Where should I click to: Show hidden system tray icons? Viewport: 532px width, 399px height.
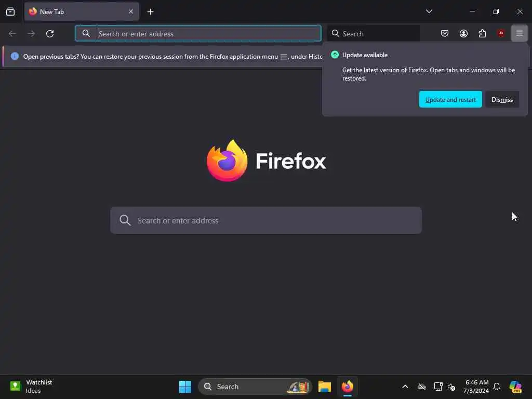point(405,387)
